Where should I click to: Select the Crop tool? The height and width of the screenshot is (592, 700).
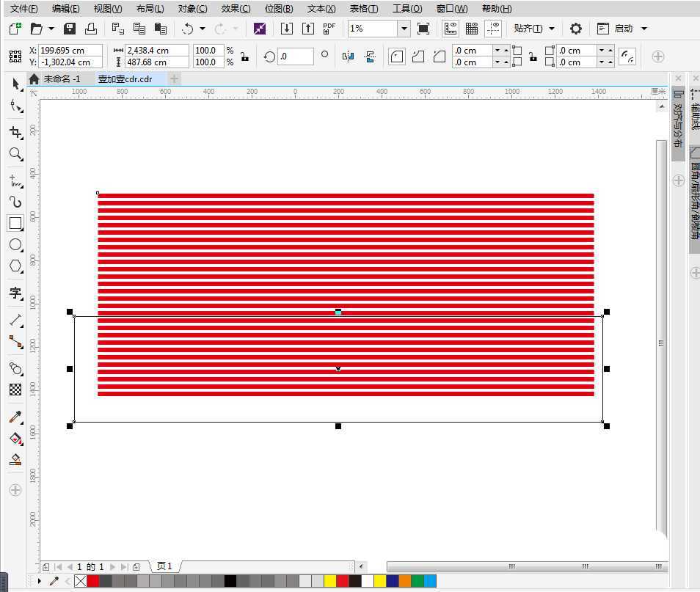coord(15,132)
